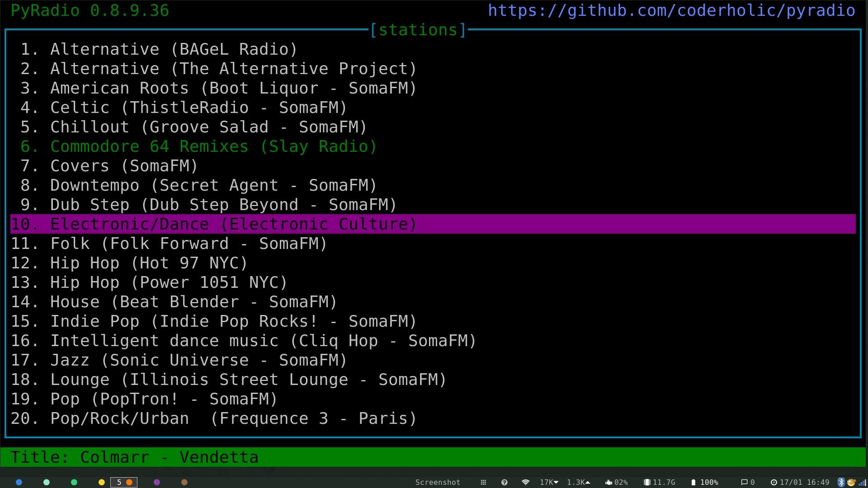Image resolution: width=868 pixels, height=488 pixels.
Task: Open the pyradio GitHub link
Action: pos(671,10)
